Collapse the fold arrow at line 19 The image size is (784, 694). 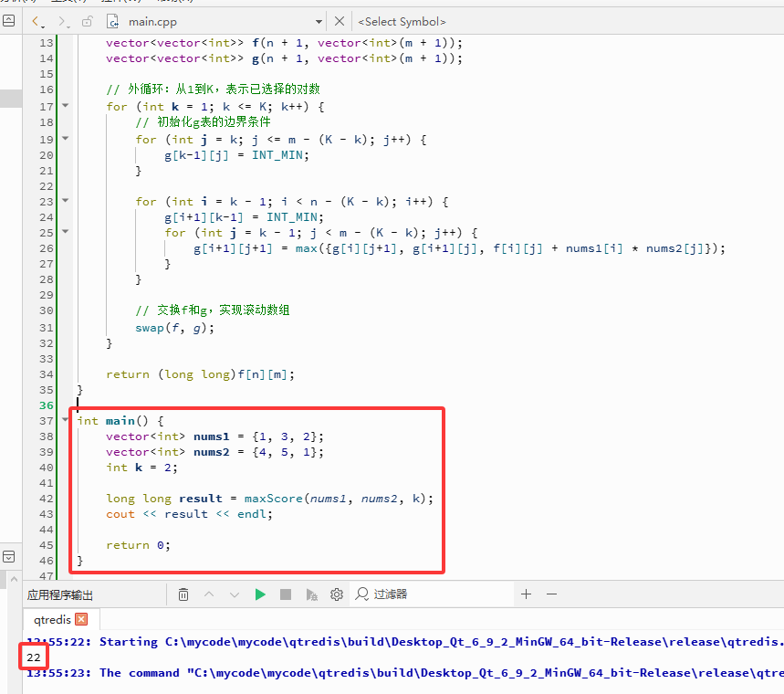[x=65, y=138]
